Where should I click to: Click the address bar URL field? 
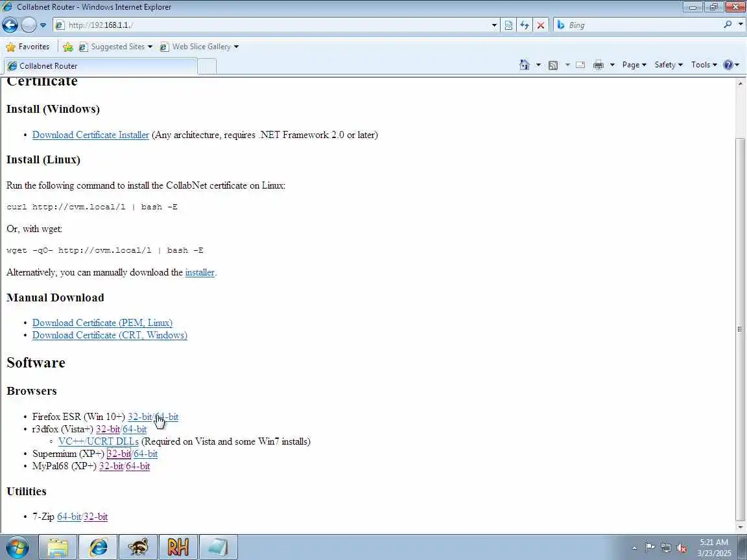tap(272, 25)
